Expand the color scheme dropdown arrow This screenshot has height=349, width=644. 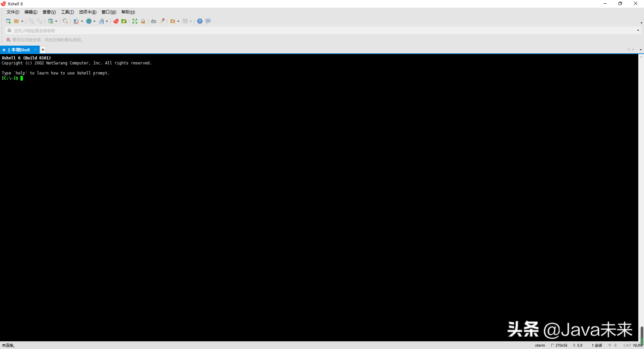[x=82, y=21]
